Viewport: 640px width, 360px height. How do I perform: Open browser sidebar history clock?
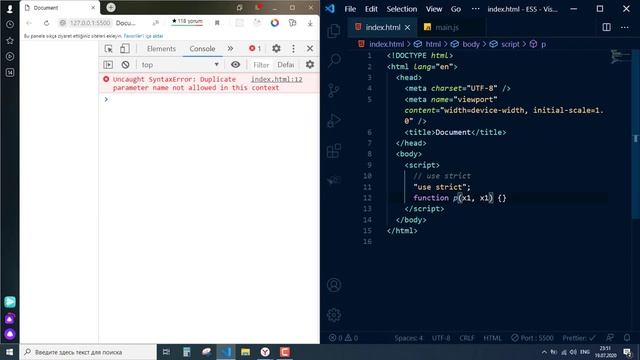10,24
